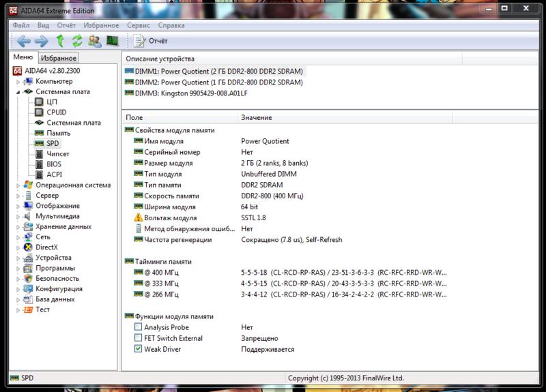Select the DIMM3: Kingston row
This screenshot has height=392, width=546.
(186, 93)
